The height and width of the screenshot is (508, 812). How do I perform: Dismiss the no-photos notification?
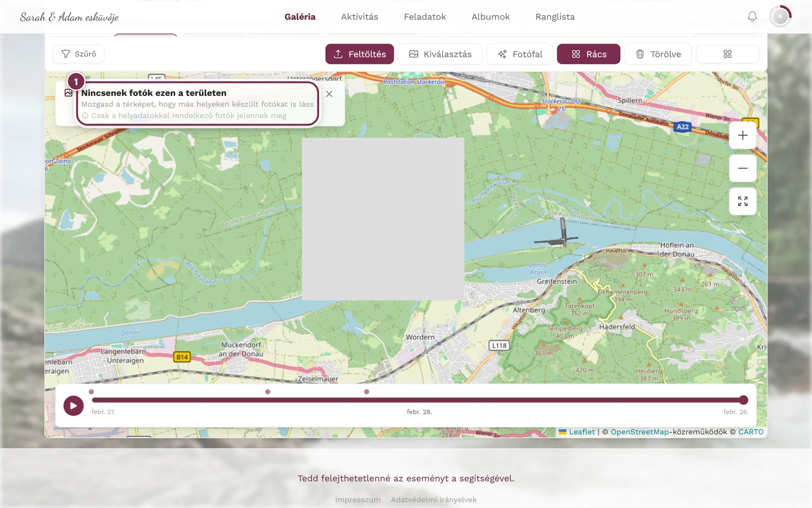tap(329, 94)
